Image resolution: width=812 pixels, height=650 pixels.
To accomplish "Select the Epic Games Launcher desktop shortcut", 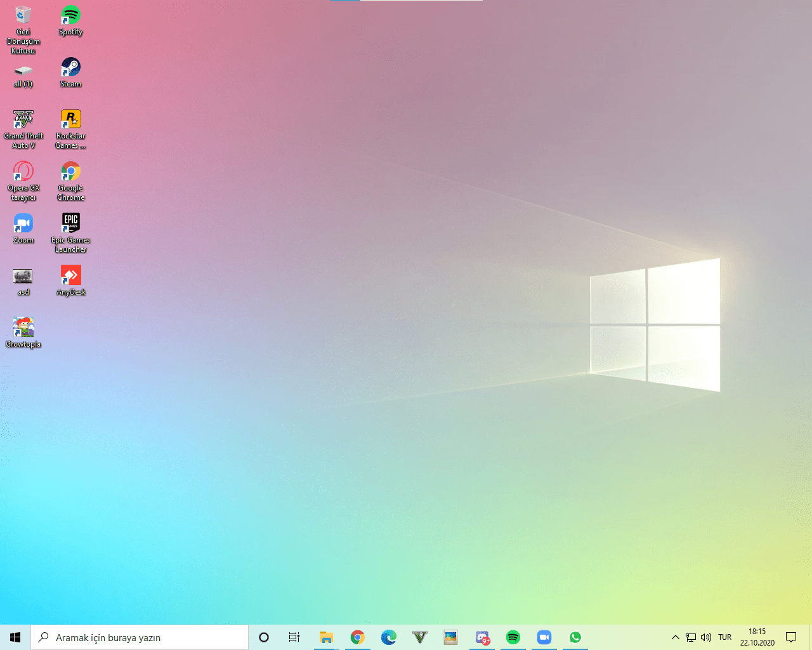I will point(71,233).
